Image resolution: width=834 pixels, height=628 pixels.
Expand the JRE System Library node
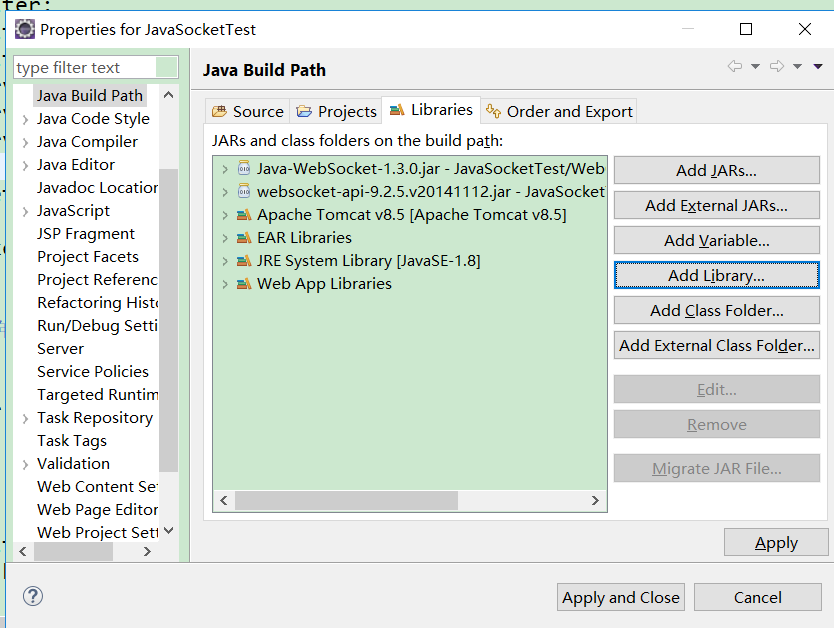(225, 261)
